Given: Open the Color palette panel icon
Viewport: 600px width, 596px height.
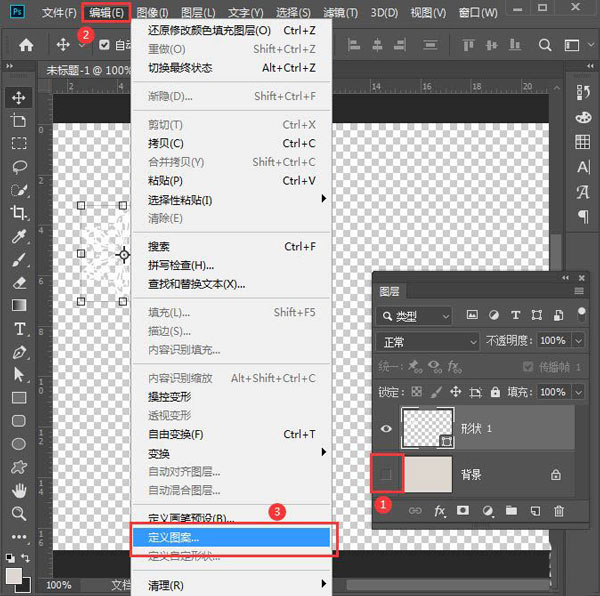Looking at the screenshot, I should coord(583,117).
